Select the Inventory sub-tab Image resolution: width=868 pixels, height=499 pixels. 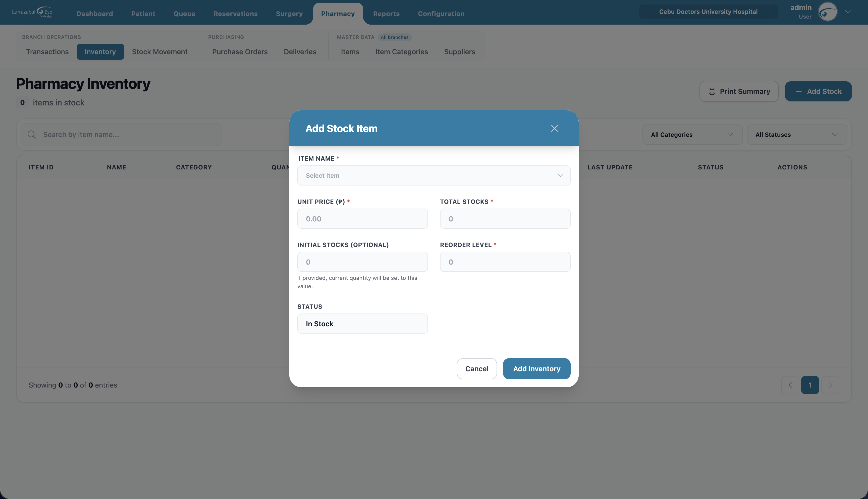(100, 52)
